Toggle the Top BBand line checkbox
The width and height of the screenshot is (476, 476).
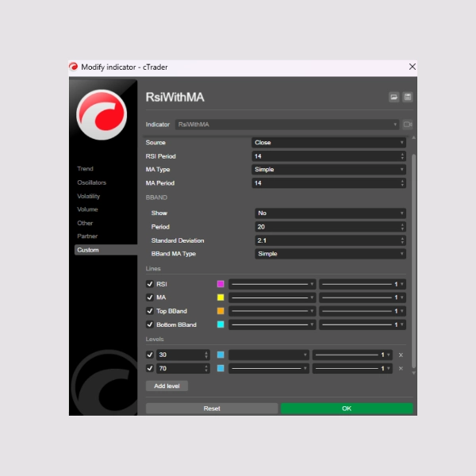click(150, 311)
